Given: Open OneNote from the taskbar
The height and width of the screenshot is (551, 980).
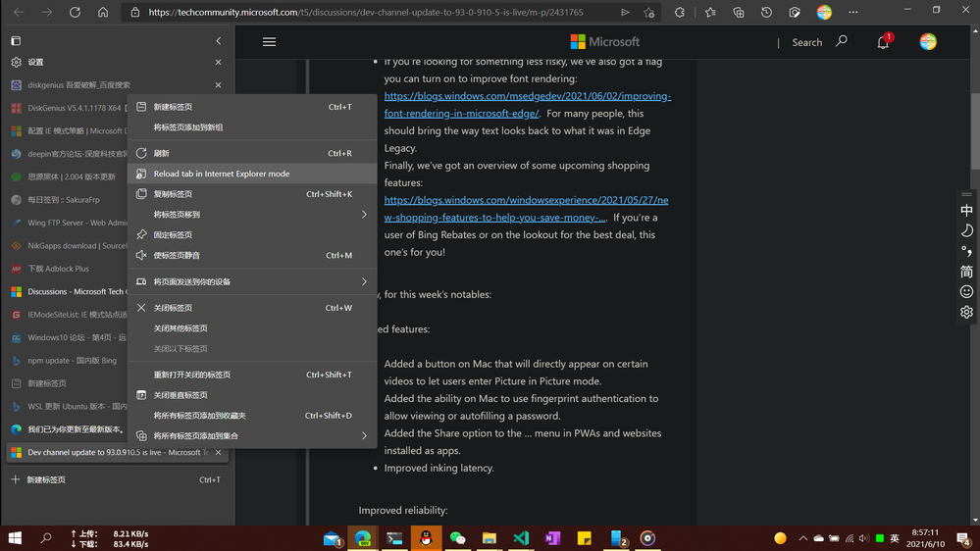Looking at the screenshot, I should point(552,538).
